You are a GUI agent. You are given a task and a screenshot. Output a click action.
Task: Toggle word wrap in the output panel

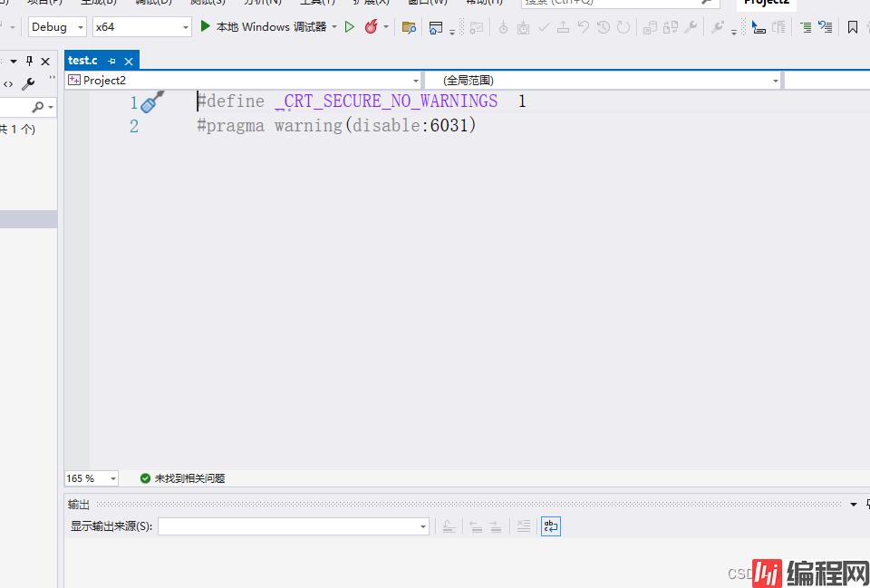[550, 526]
